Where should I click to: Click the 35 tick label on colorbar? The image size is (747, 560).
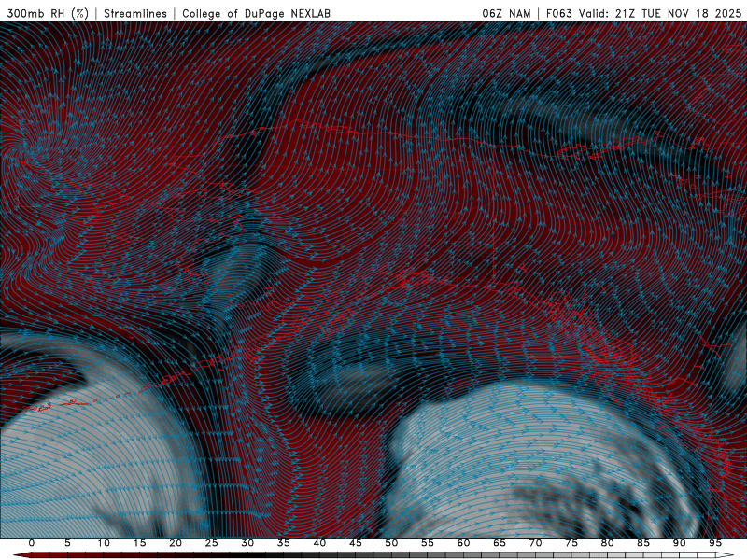[284, 543]
